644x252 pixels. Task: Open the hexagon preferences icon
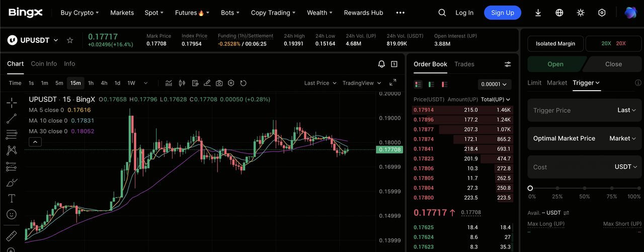tap(602, 13)
